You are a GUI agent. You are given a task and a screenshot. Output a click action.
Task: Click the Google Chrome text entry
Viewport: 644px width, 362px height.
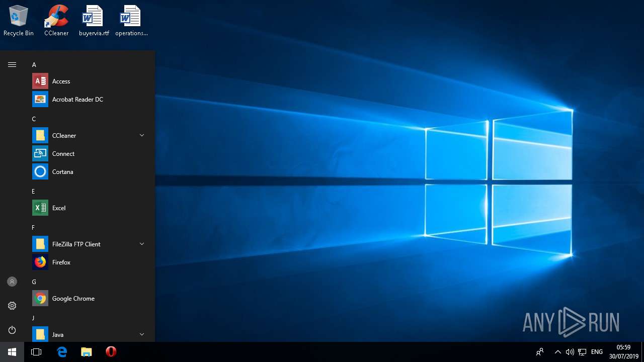pyautogui.click(x=73, y=299)
